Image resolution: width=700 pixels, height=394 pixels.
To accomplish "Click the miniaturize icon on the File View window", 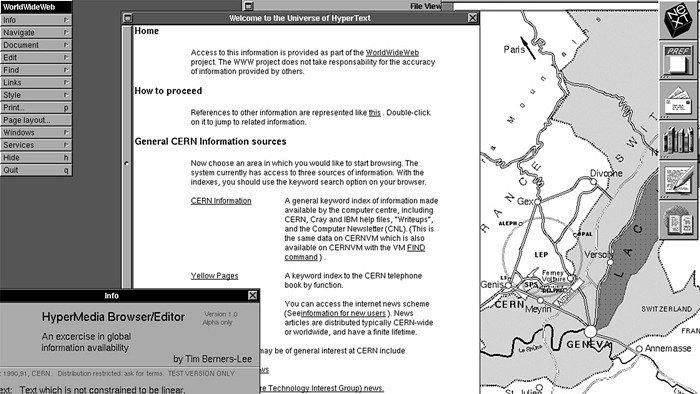I will (249, 6).
